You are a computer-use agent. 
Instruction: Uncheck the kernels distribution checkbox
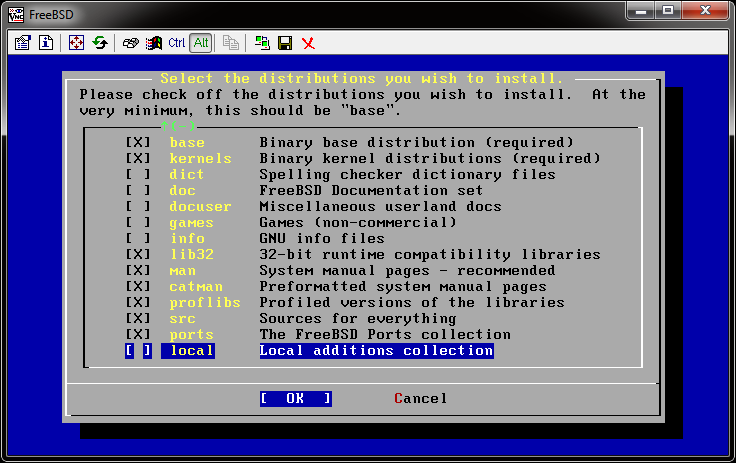coord(138,158)
